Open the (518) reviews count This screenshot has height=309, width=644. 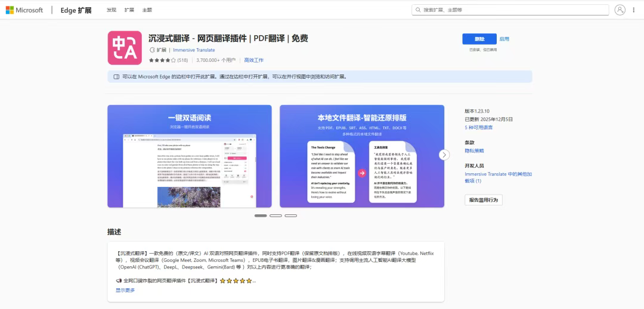[x=182, y=60]
